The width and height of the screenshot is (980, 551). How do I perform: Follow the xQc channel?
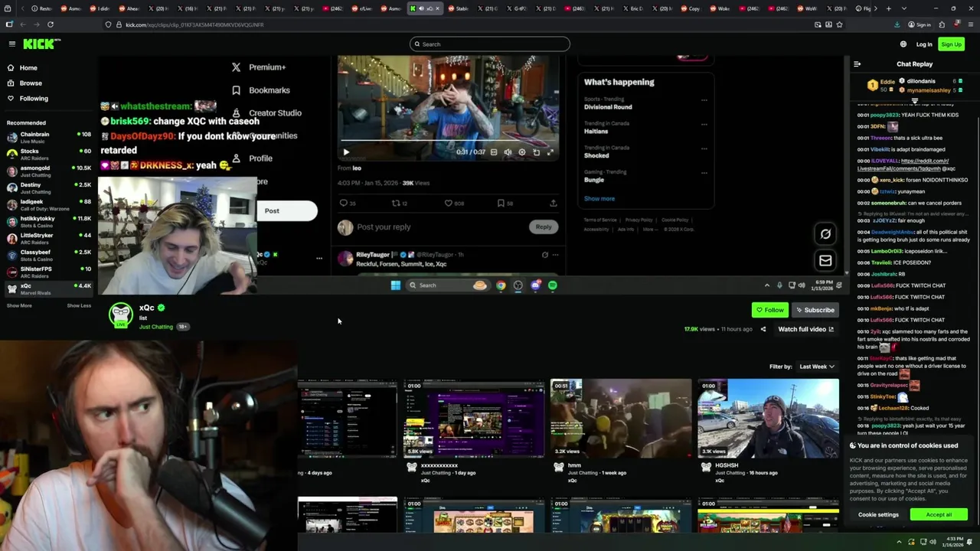[769, 310]
